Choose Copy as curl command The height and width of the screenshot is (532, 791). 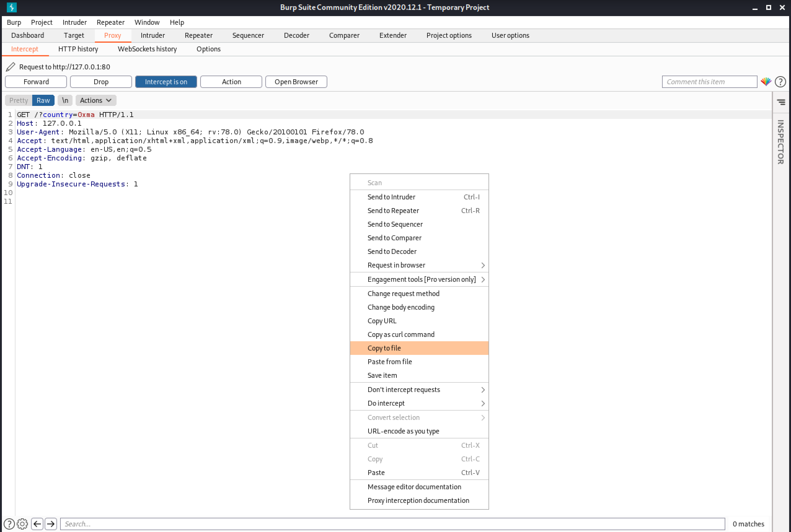(x=419, y=334)
